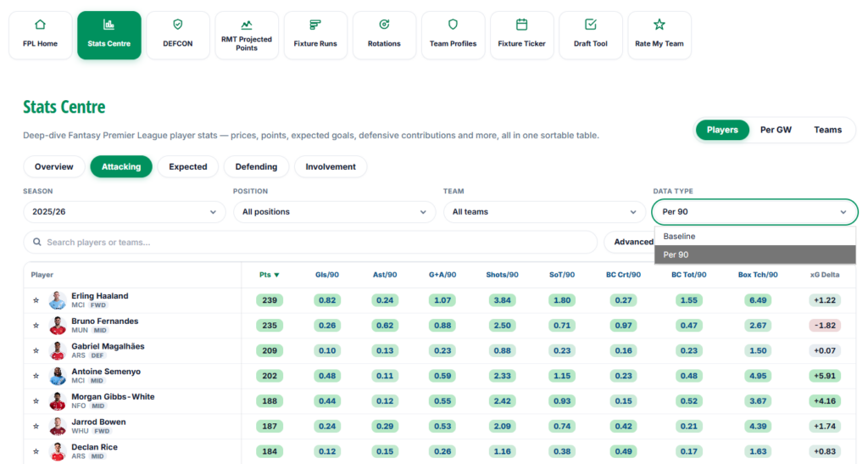Show Teams view in the segmented control
This screenshot has width=868, height=464.
(827, 130)
